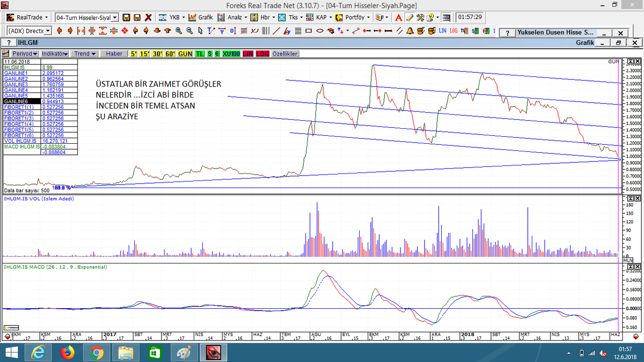Click the KAP menu button
Image resolution: width=644 pixels, height=362 pixels.
(318, 18)
